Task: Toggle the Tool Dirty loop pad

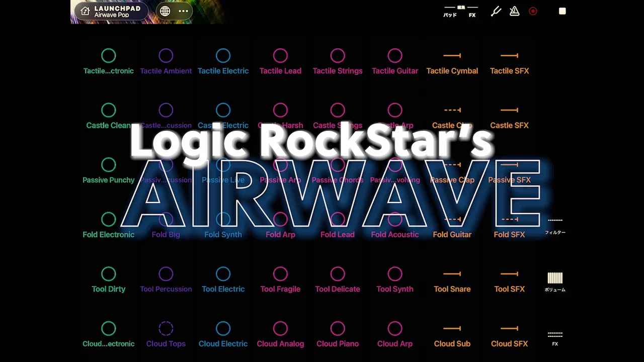Action: pos(109,280)
